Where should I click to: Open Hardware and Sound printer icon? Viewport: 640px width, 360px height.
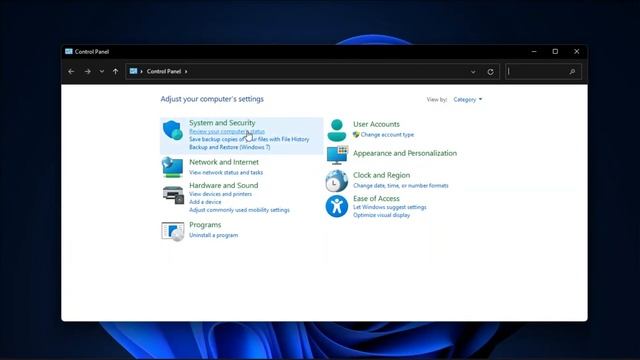[x=173, y=194]
